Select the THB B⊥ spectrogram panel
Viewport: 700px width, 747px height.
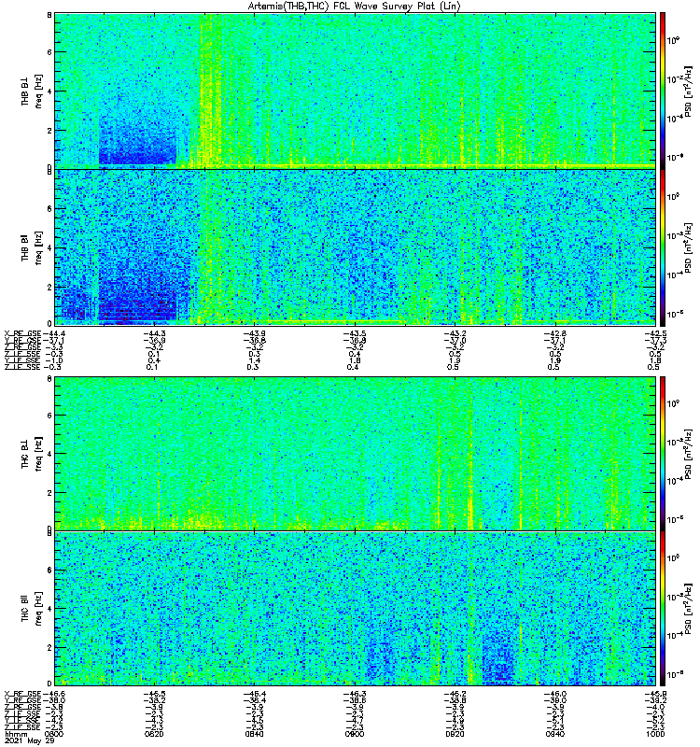point(355,91)
